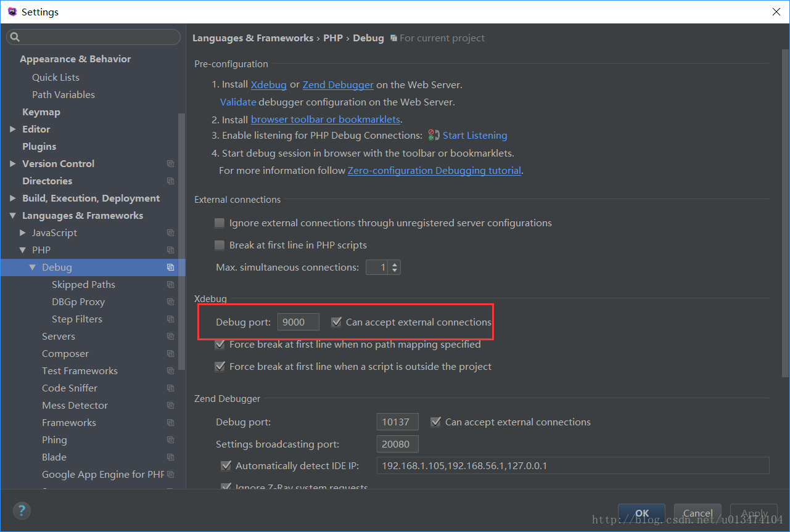790x532 pixels.
Task: Increase max simultaneous connections stepper
Action: click(395, 264)
